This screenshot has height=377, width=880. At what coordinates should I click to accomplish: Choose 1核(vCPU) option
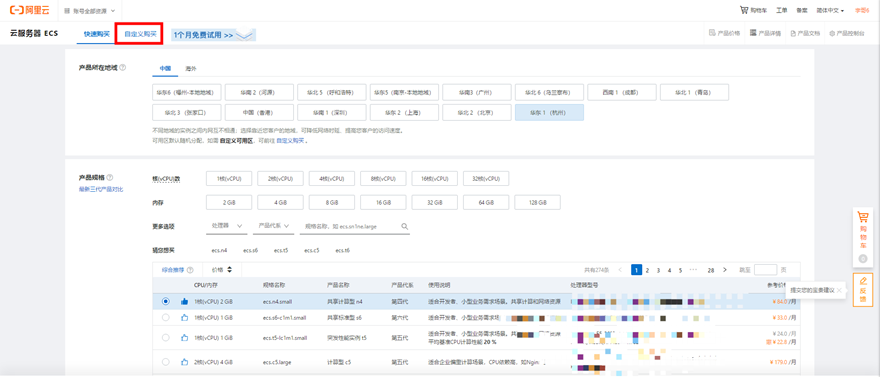coord(229,178)
